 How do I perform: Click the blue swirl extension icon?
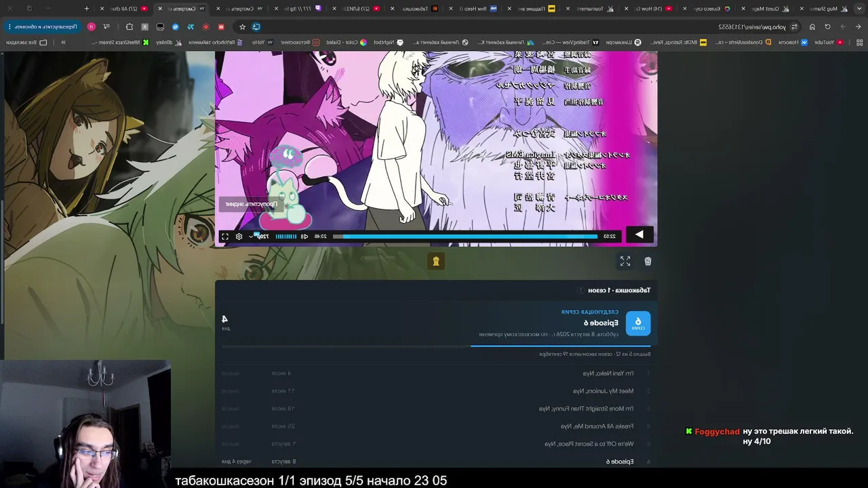click(x=175, y=26)
